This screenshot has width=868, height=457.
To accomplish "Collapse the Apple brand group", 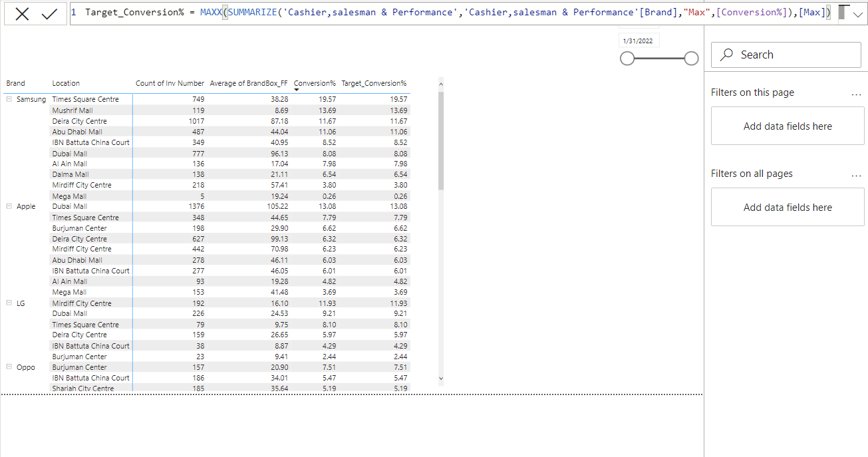I will click(9, 206).
